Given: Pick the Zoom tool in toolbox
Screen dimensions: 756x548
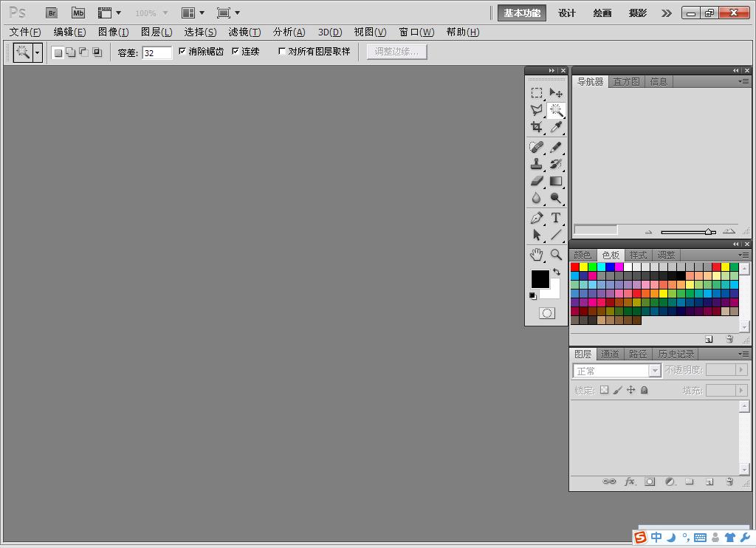Looking at the screenshot, I should click(556, 255).
